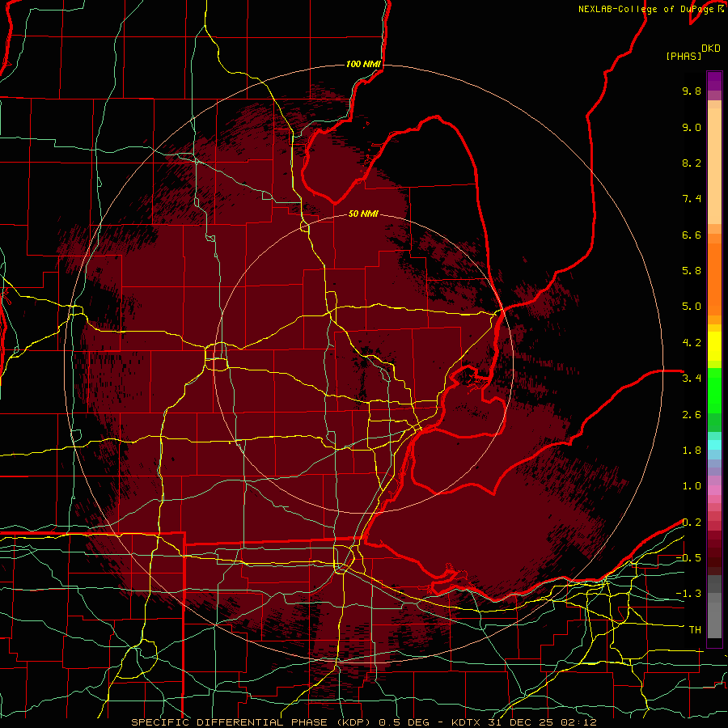Pick the large peach legend color band

pyautogui.click(x=714, y=166)
